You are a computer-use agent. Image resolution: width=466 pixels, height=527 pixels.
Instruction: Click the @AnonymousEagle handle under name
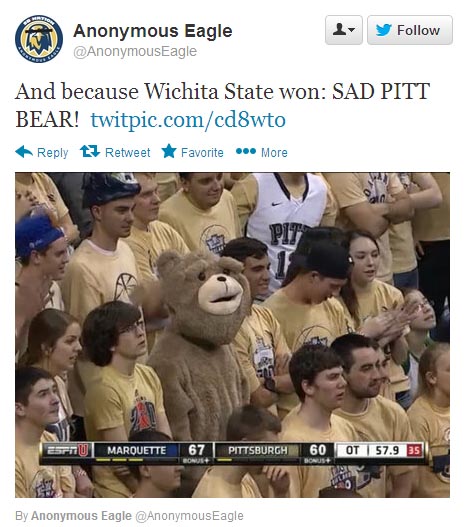click(x=135, y=52)
